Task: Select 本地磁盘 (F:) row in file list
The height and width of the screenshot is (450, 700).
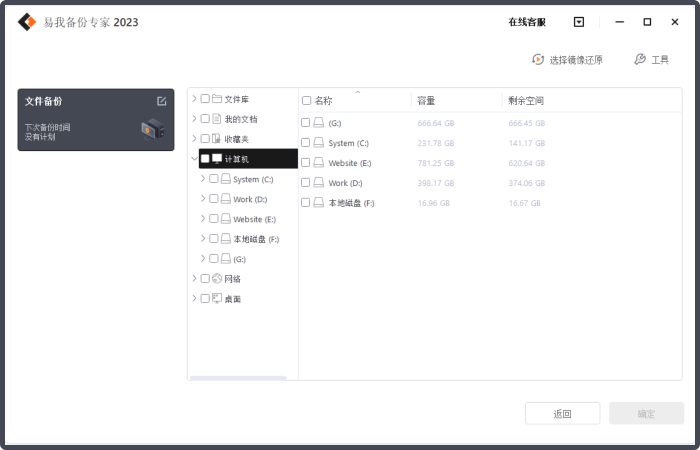Action: tap(353, 203)
